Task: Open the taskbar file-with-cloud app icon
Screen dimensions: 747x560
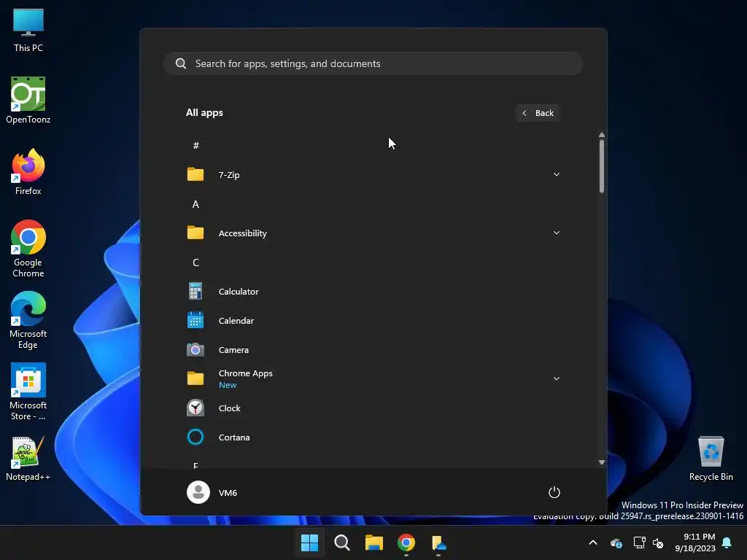Action: (438, 542)
